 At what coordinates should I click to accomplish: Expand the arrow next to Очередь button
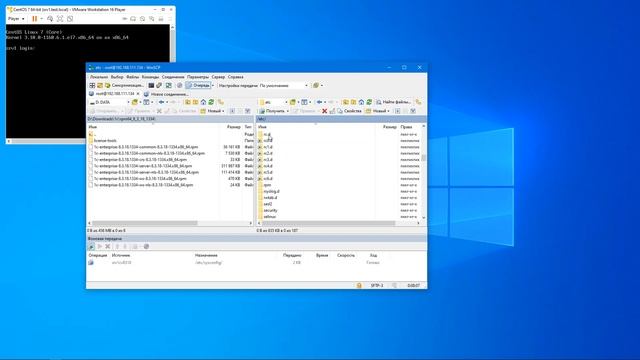click(x=213, y=85)
